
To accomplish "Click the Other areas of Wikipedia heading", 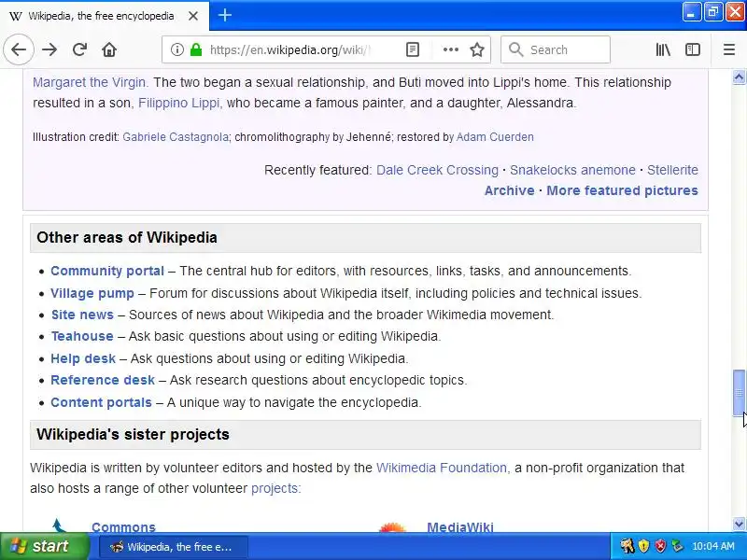I will [127, 238].
